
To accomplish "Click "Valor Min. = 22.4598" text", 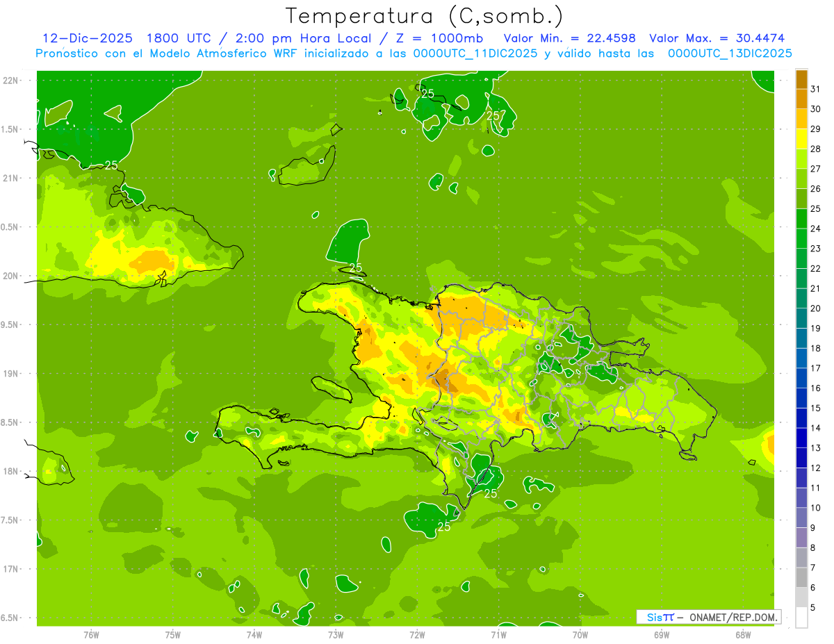I will coord(571,38).
